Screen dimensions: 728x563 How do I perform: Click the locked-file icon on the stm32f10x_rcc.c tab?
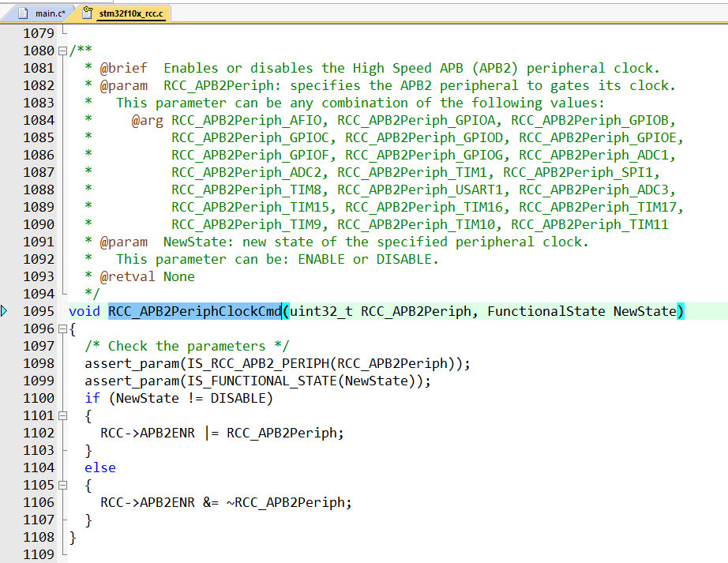pos(87,13)
